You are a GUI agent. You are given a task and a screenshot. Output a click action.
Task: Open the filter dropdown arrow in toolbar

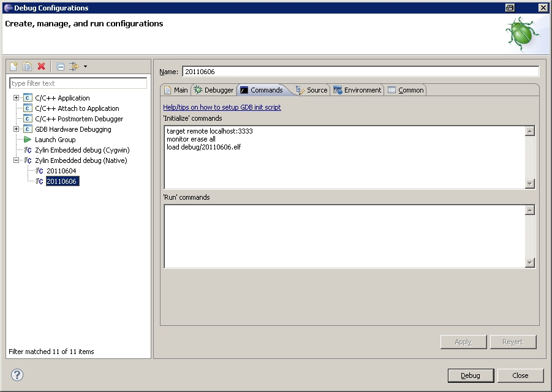pyautogui.click(x=85, y=66)
